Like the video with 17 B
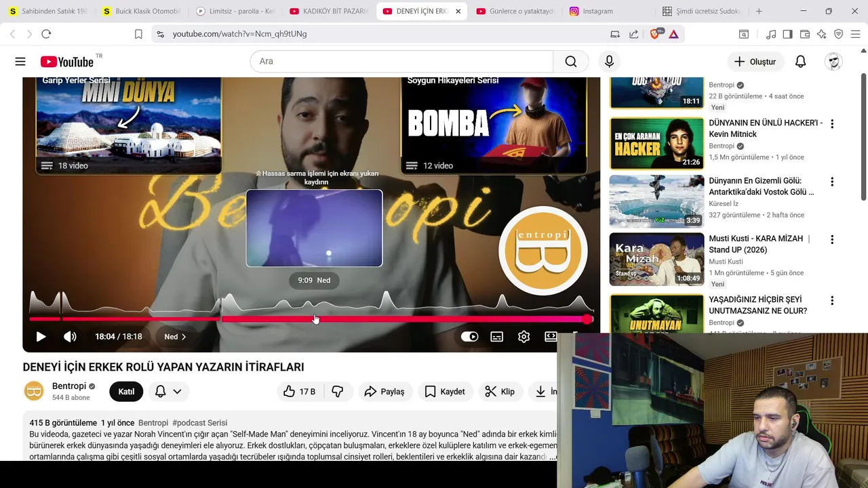 299,392
